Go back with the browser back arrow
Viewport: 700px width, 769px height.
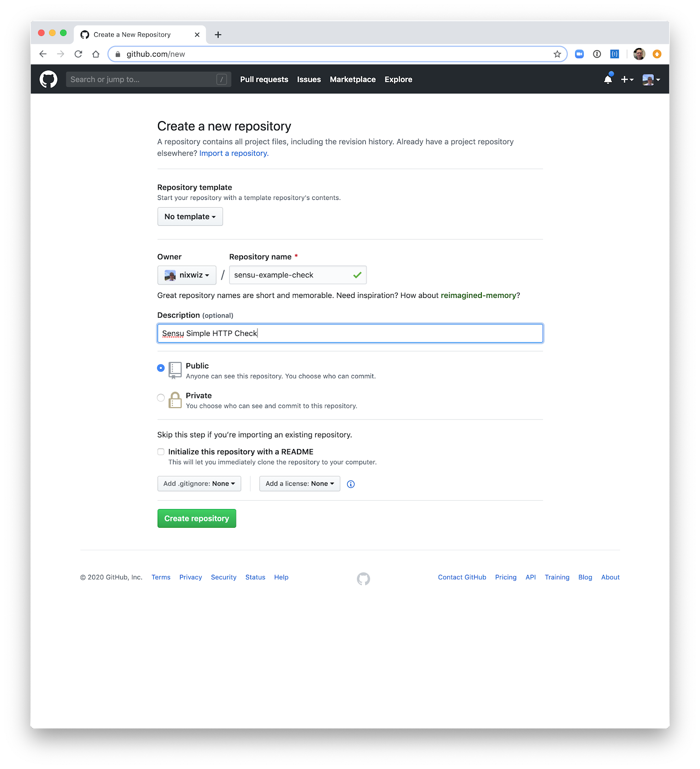(43, 54)
